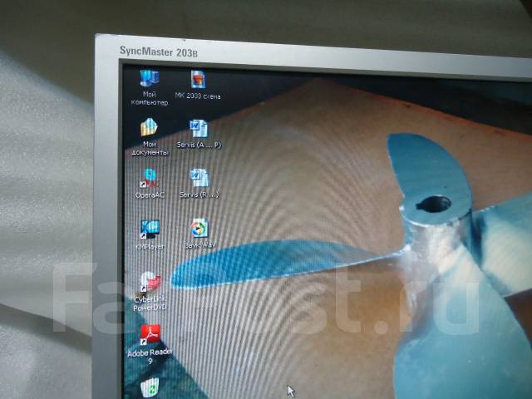Select the Мои документы folder icon
Image resolution: width=532 pixels, height=399 pixels.
click(x=150, y=127)
